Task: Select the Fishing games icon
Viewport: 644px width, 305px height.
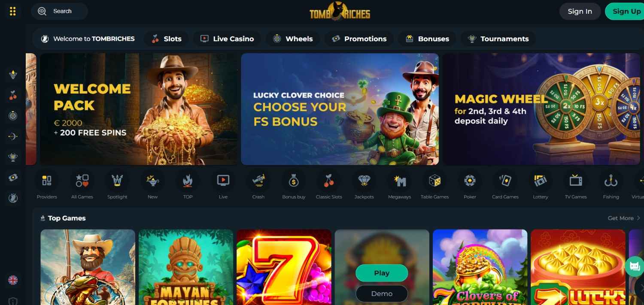Action: (x=611, y=181)
